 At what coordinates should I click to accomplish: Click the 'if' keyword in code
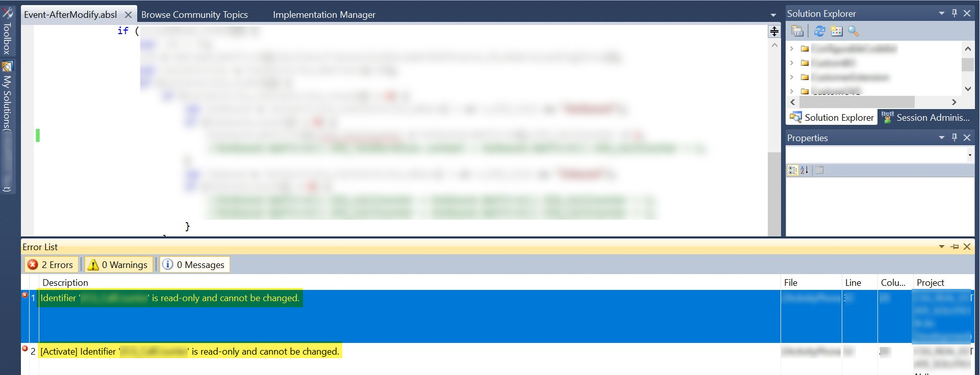[123, 31]
